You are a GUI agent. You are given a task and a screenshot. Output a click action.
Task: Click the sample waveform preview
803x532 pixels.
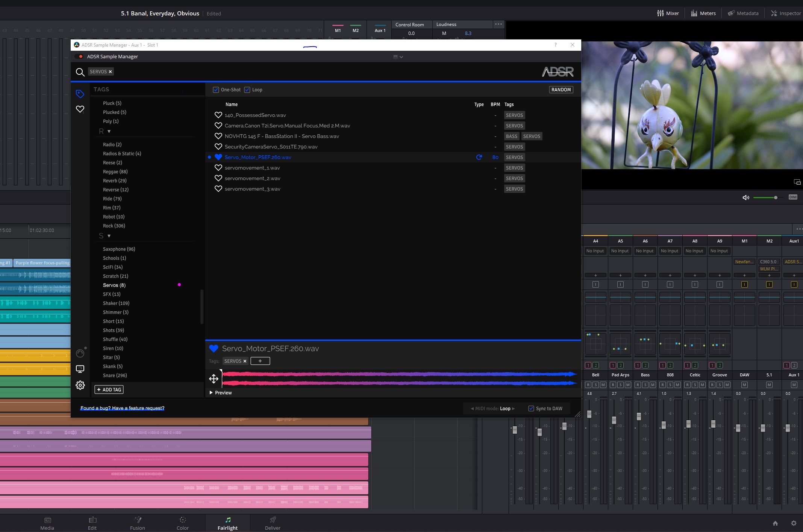(x=399, y=379)
